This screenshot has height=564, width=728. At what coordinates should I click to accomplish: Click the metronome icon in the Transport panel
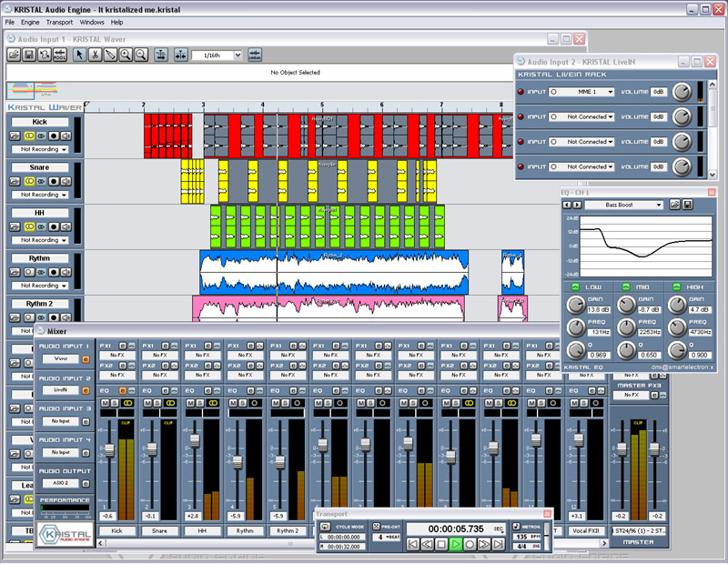tap(515, 526)
